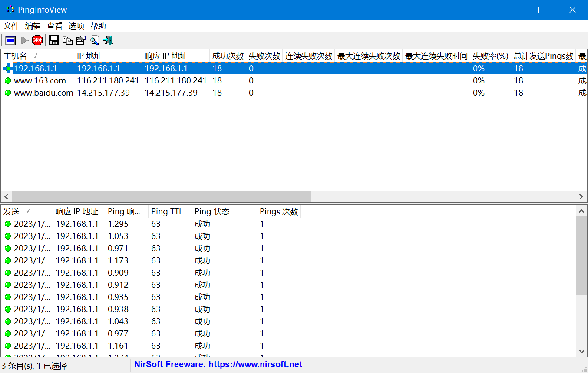
Task: Click the green icon of the 0.909 ping row
Action: tap(8, 273)
